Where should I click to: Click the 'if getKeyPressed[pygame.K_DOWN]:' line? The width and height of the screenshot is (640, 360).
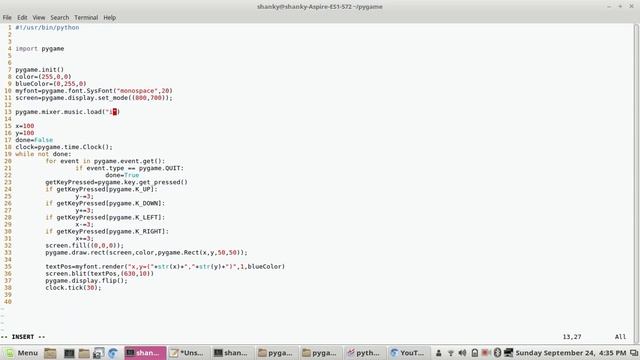(x=105, y=203)
